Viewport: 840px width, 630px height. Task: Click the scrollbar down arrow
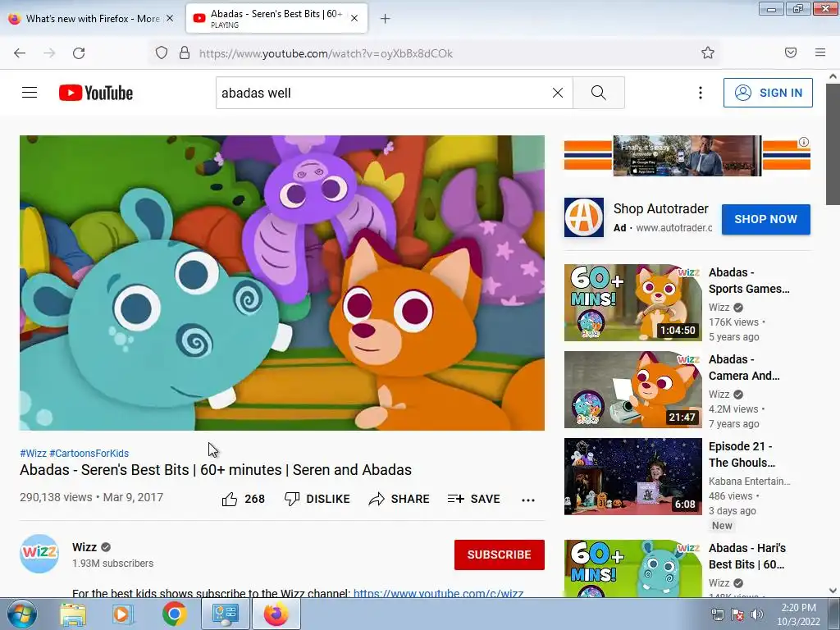(x=833, y=591)
